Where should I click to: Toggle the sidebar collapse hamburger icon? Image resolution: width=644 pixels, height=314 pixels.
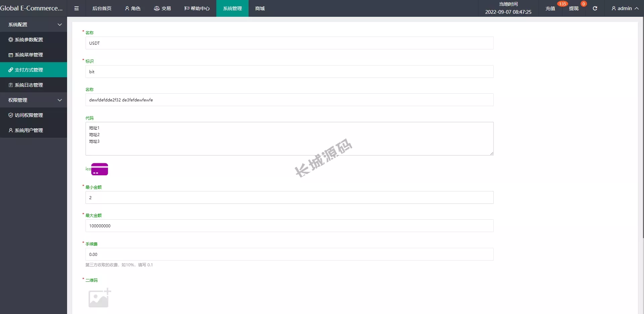click(76, 8)
